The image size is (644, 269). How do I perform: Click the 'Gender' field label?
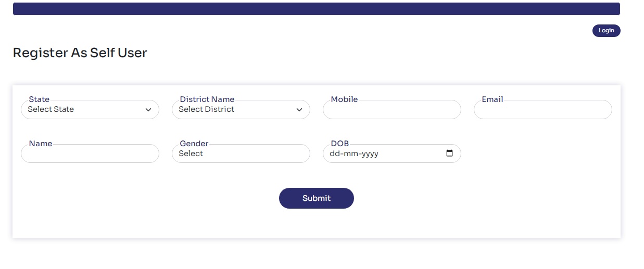tap(194, 144)
